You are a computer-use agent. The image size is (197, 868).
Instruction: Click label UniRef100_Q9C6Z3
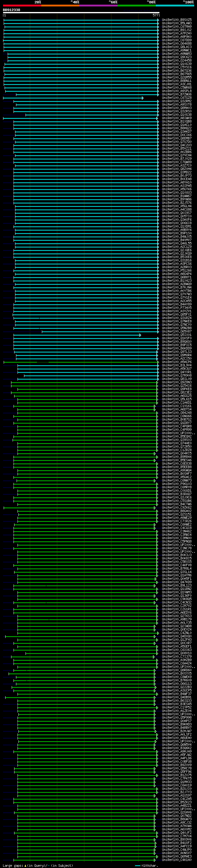[x=176, y=57]
